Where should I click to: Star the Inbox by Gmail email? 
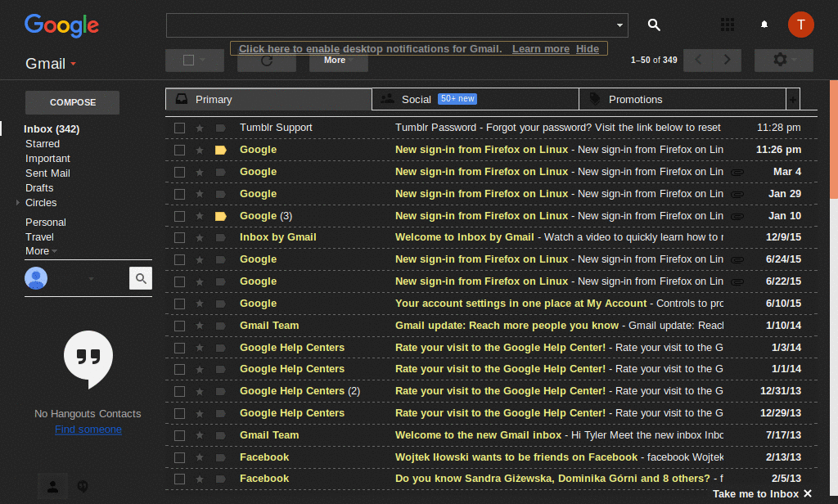pos(200,237)
